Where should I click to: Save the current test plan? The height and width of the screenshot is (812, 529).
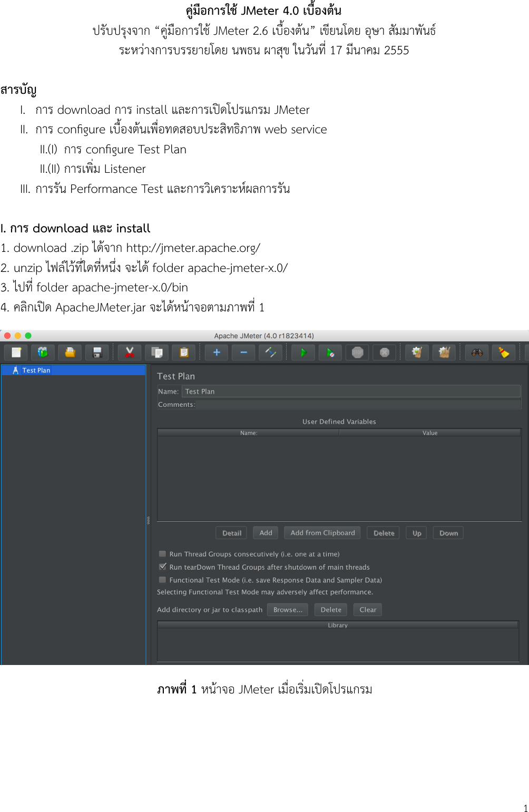[x=97, y=352]
